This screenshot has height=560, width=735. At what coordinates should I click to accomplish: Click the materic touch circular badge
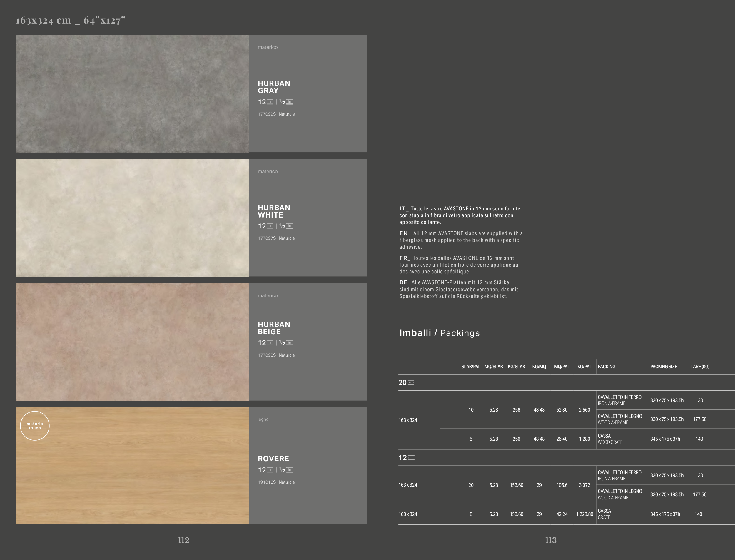pyautogui.click(x=35, y=426)
